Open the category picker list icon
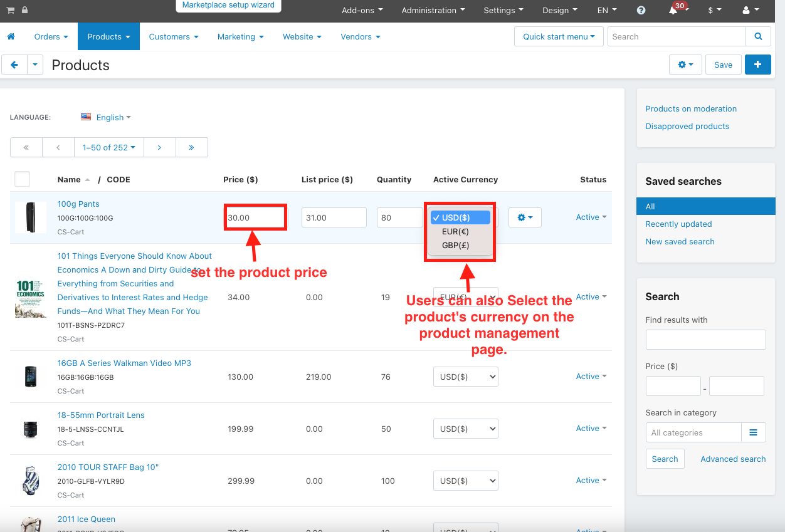785x532 pixels. pyautogui.click(x=754, y=432)
